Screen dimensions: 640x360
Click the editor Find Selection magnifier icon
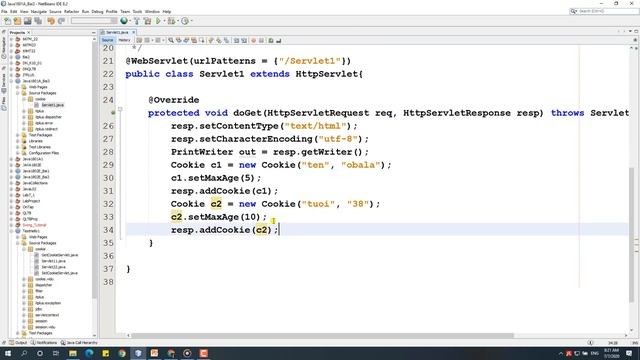click(171, 40)
